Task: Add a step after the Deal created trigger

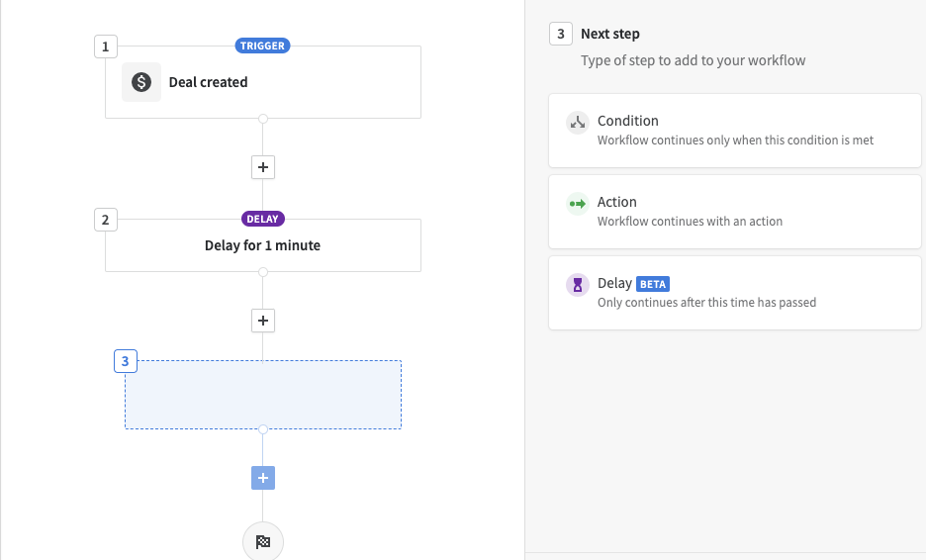Action: pyautogui.click(x=263, y=167)
